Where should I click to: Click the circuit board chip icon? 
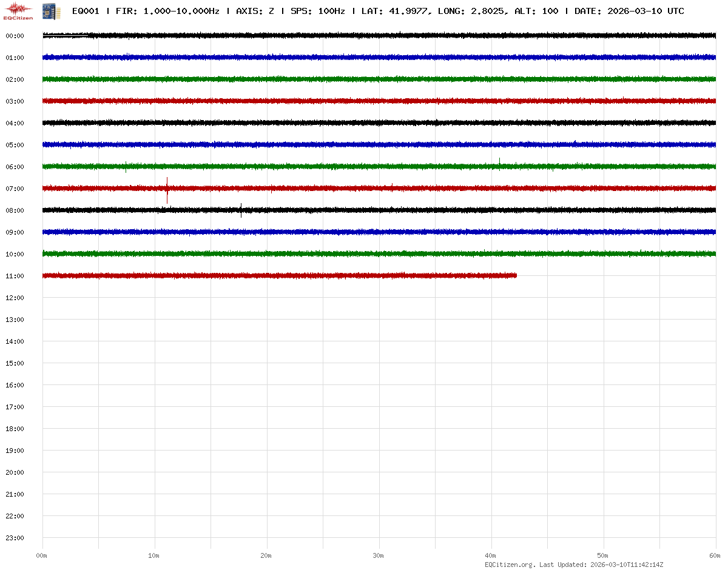point(51,11)
